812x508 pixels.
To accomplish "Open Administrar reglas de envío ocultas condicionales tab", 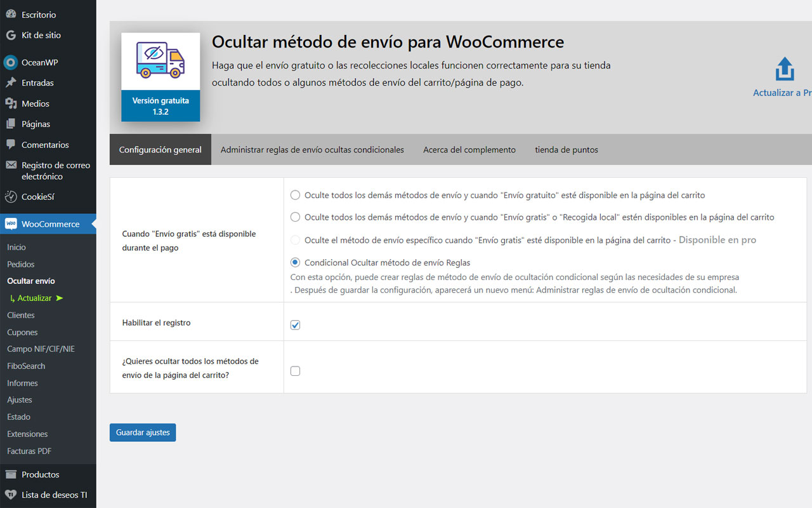I will [312, 150].
